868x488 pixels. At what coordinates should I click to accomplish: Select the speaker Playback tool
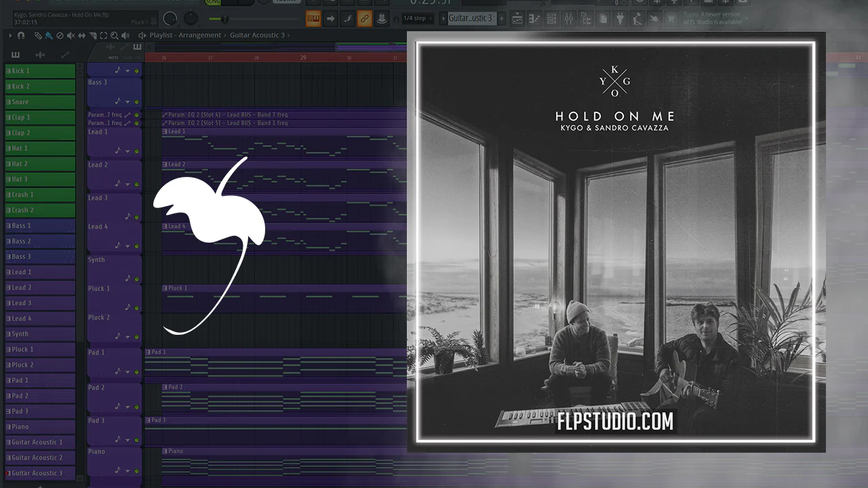[x=125, y=35]
